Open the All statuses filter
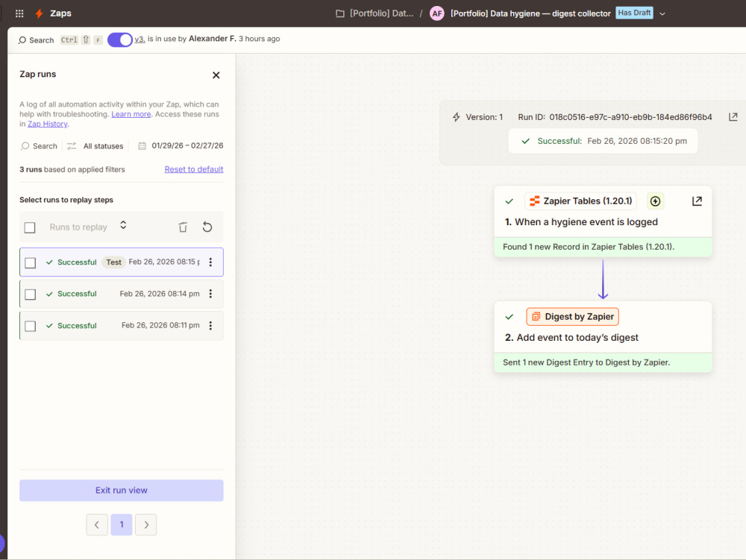Screen dimensions: 746x560 click(103, 146)
